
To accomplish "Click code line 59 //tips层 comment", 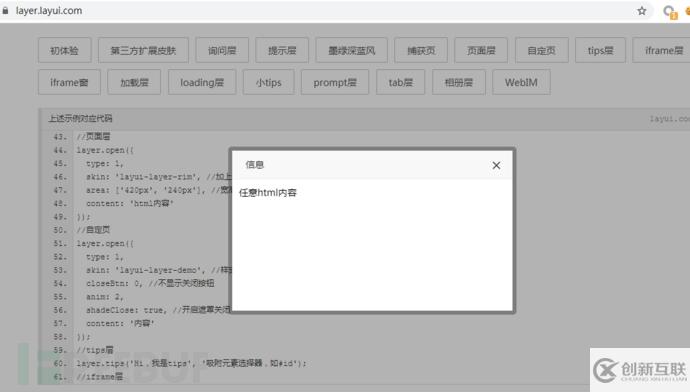I will tap(95, 350).
